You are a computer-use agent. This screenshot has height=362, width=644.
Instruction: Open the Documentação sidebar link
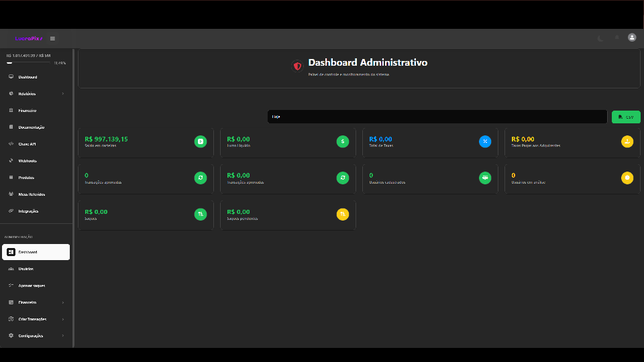(31, 127)
